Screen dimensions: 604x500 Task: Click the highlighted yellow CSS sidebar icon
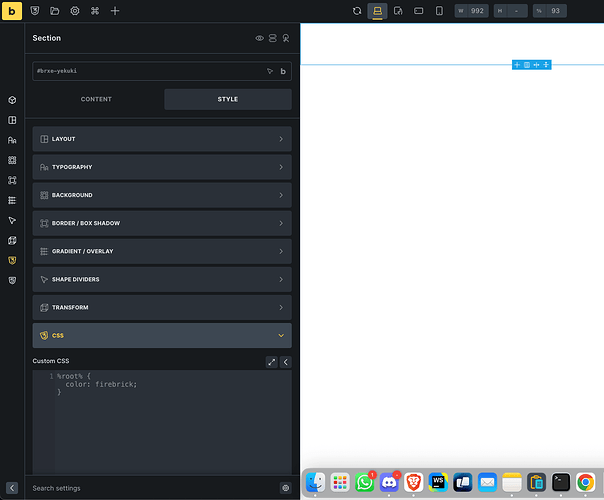[12, 260]
